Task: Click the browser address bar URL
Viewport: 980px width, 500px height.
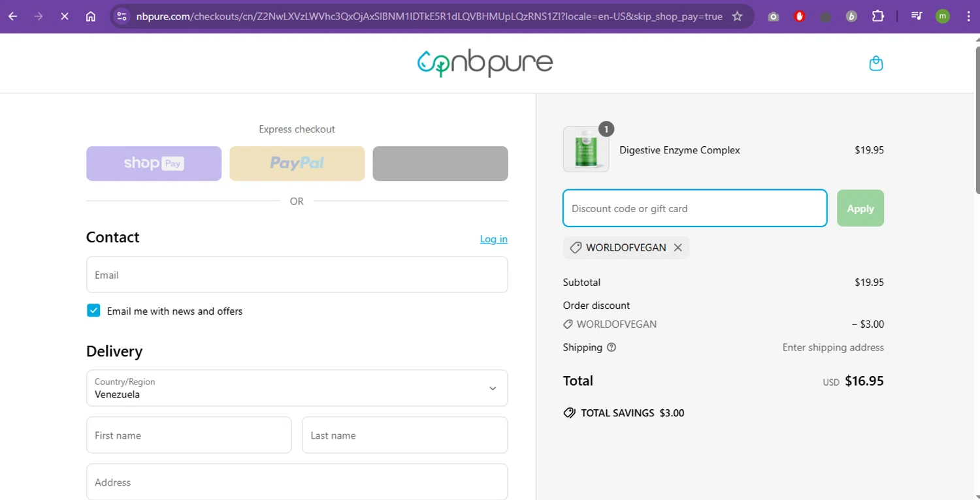Action: tap(429, 16)
